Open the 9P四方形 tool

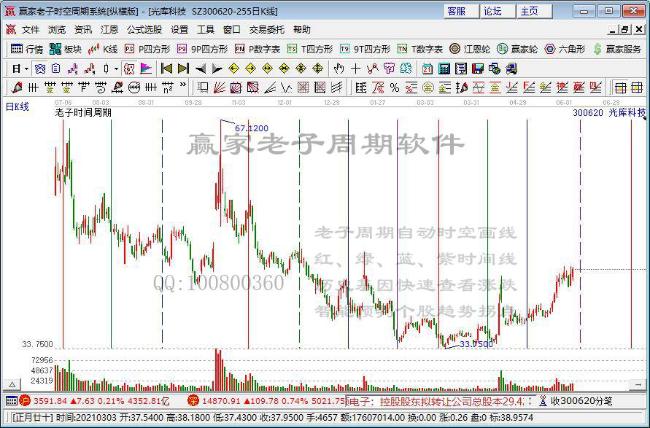click(x=202, y=49)
